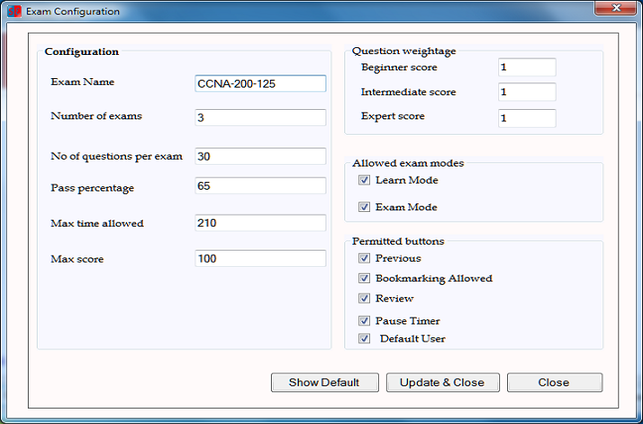Click the Beginner score input
The width and height of the screenshot is (643, 424).
[x=527, y=67]
